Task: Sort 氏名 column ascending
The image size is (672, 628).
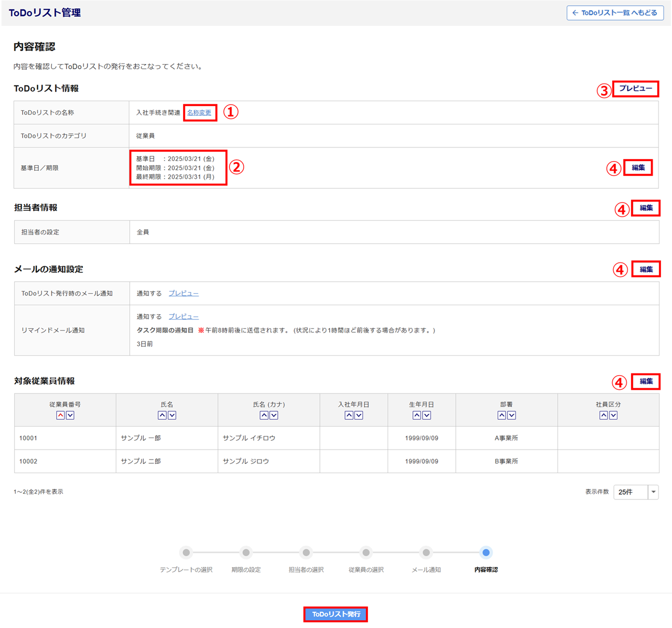Action: 162,415
